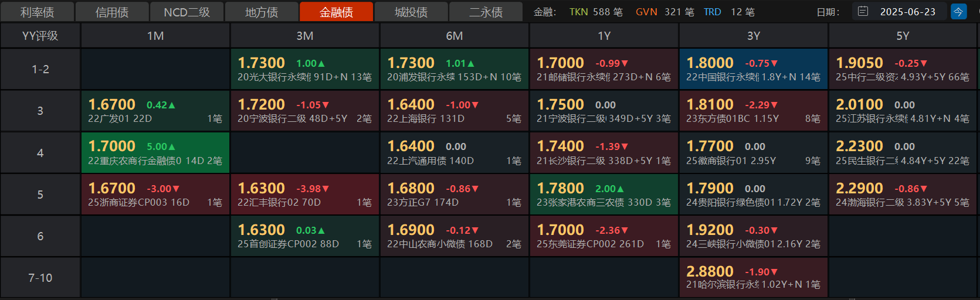The height and width of the screenshot is (300, 980).
Task: Open the 22广发01 22D cell
Action: (155, 111)
